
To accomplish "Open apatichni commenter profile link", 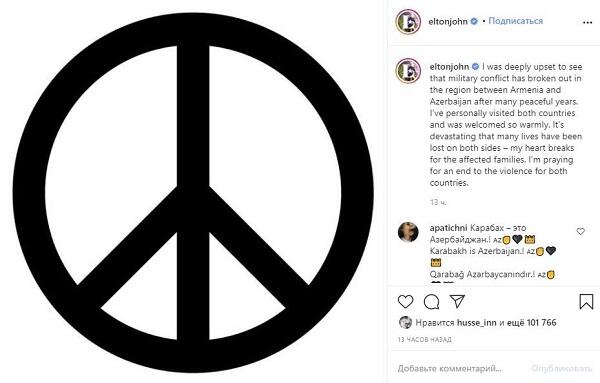I will pyautogui.click(x=448, y=228).
